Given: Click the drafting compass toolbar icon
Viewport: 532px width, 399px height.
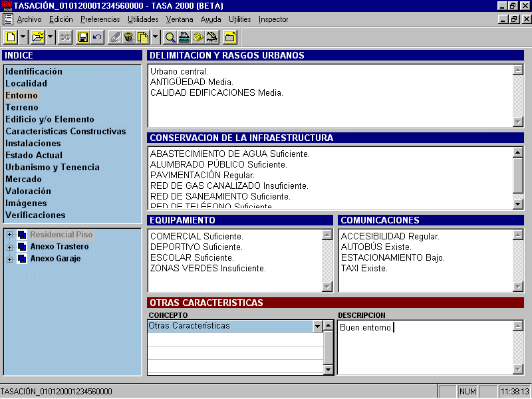Looking at the screenshot, I should pyautogui.click(x=212, y=37).
